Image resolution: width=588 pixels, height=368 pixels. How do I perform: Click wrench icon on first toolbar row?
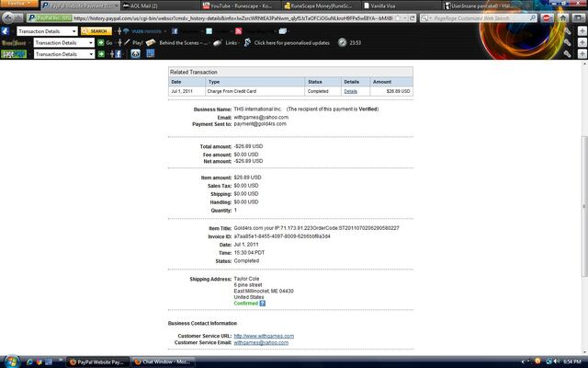tap(568, 31)
